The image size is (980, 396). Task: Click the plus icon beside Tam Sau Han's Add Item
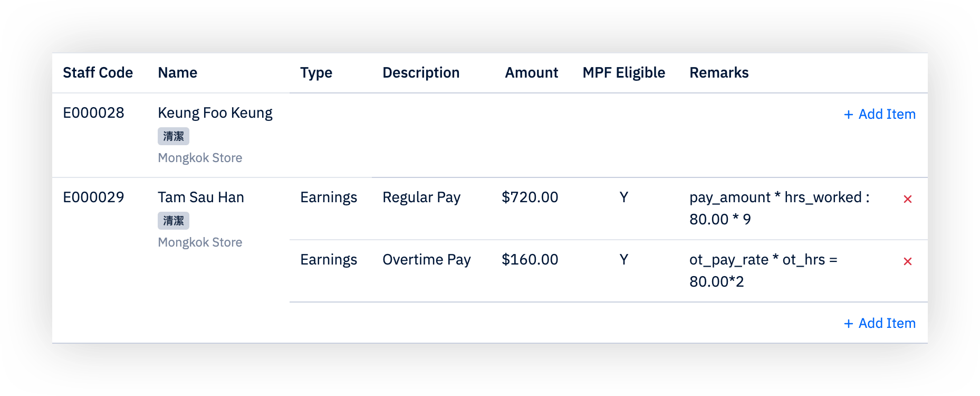849,323
